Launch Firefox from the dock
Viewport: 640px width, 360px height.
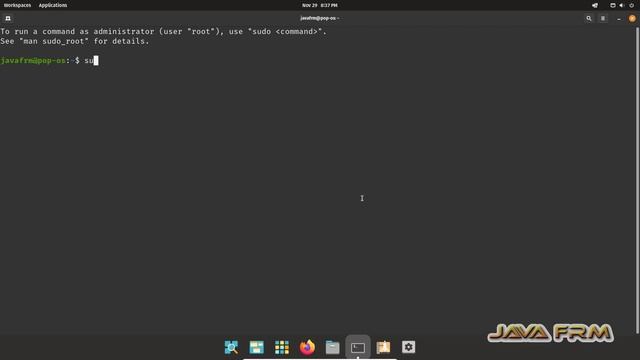307,347
